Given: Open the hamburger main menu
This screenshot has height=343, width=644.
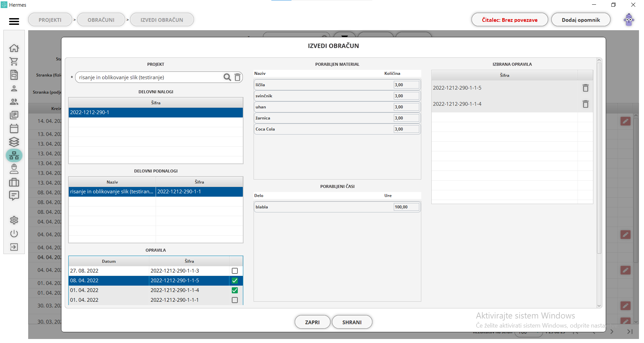Looking at the screenshot, I should point(14,21).
